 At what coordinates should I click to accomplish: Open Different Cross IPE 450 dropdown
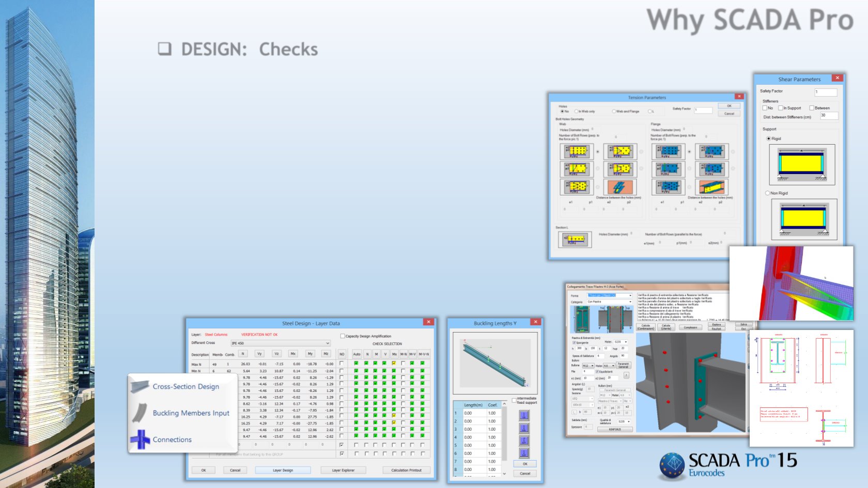280,343
